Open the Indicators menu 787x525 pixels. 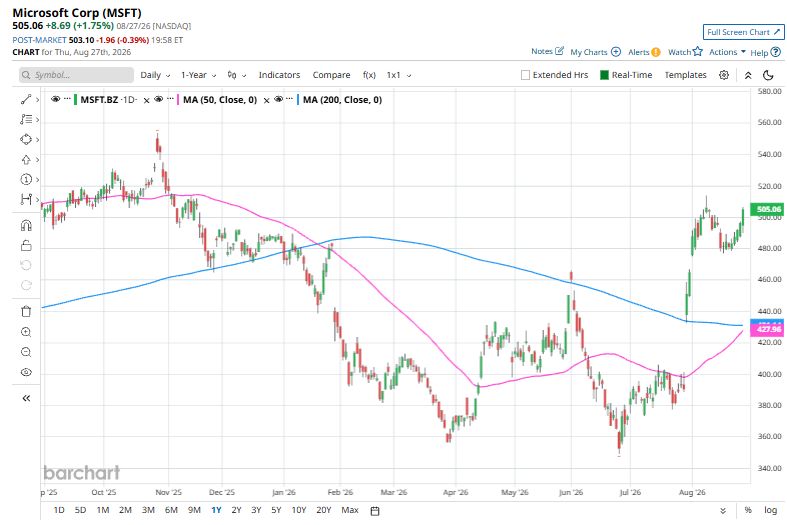tap(279, 75)
